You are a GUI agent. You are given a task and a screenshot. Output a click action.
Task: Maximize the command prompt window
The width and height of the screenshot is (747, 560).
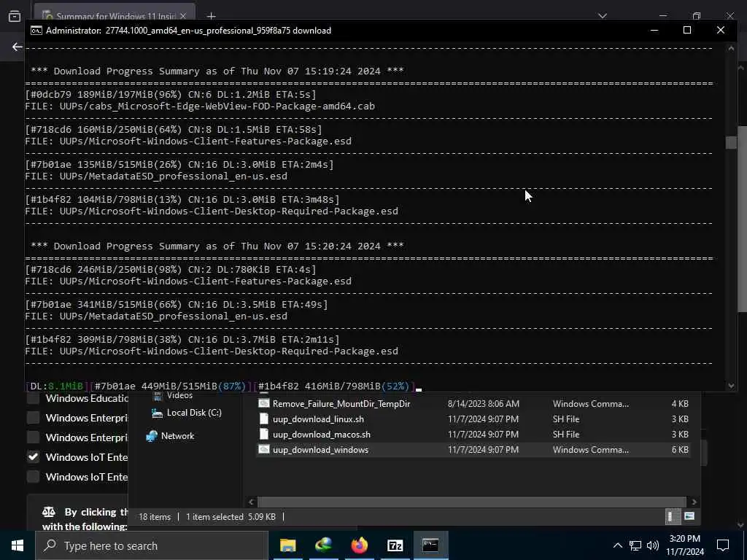tap(687, 30)
